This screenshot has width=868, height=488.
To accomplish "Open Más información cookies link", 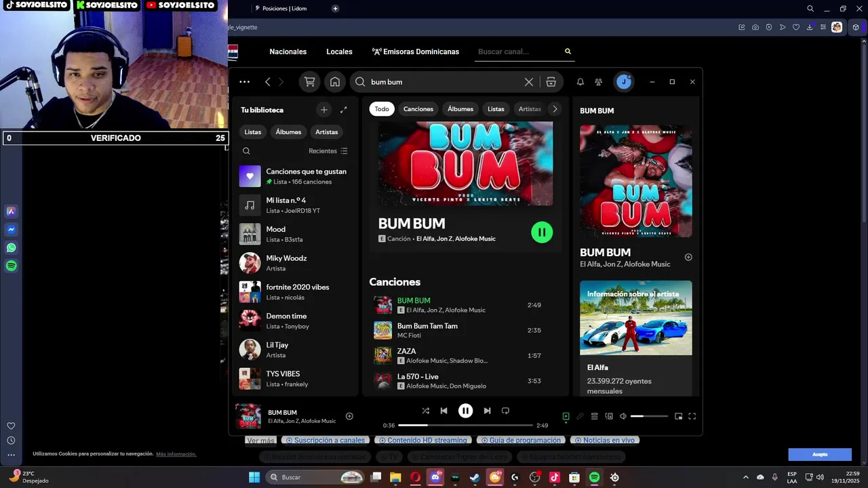I will pos(176,454).
